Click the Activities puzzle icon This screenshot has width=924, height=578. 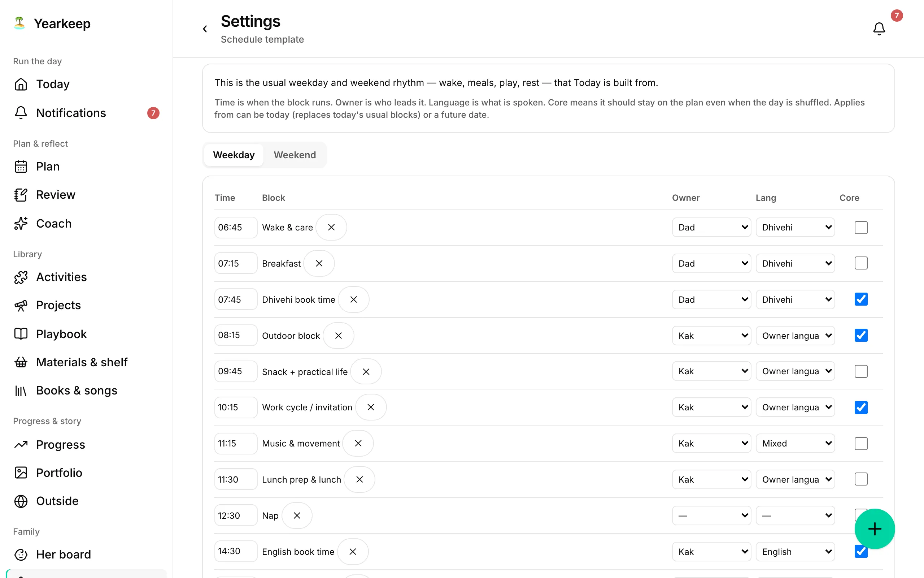tap(21, 277)
